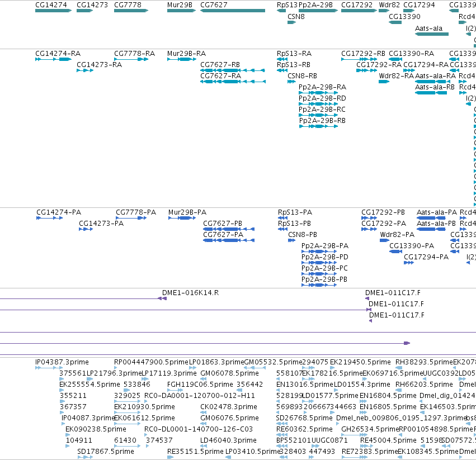The width and height of the screenshot is (476, 460).
Task: Select the CG17292-RA transcript
Action: click(367, 70)
